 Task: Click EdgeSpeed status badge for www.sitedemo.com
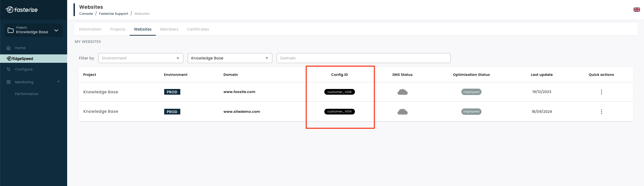pyautogui.click(x=471, y=111)
